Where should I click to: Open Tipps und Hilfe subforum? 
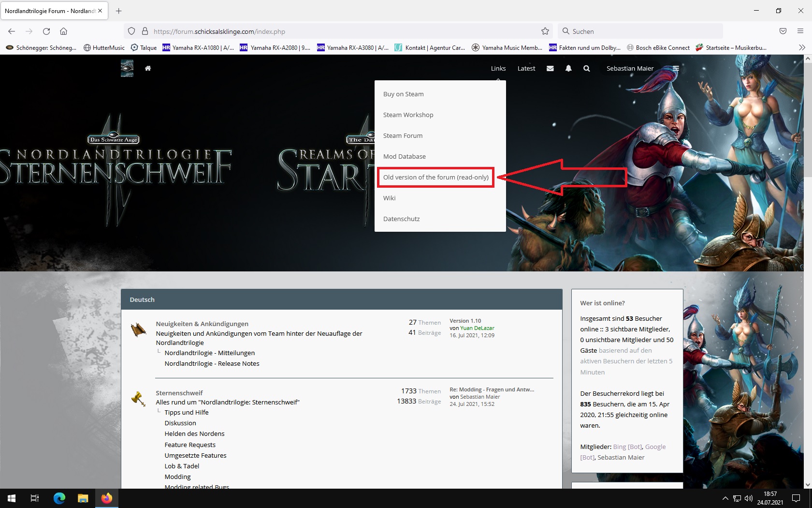(x=187, y=412)
